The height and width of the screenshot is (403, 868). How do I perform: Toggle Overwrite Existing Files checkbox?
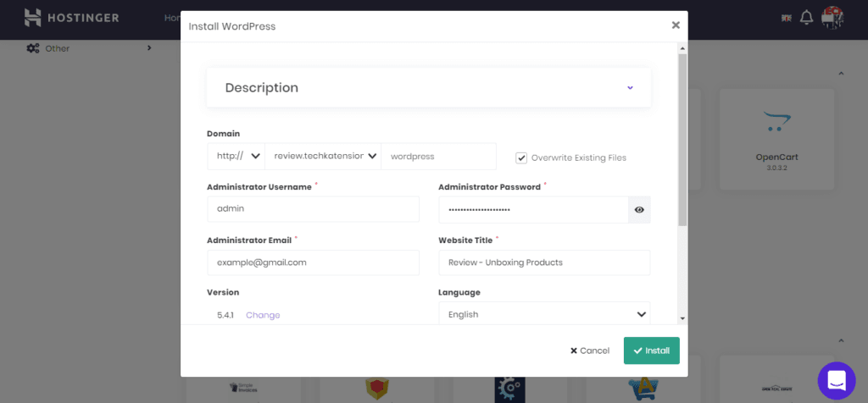pos(521,157)
